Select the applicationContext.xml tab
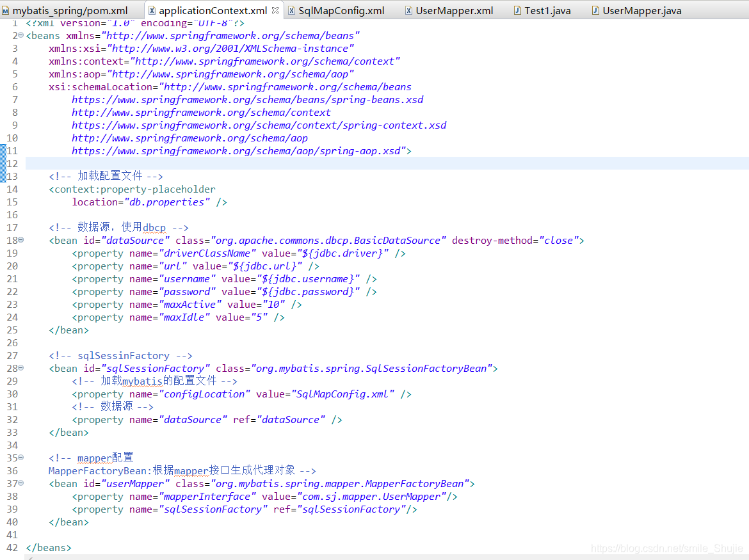The width and height of the screenshot is (749, 560). click(x=213, y=10)
